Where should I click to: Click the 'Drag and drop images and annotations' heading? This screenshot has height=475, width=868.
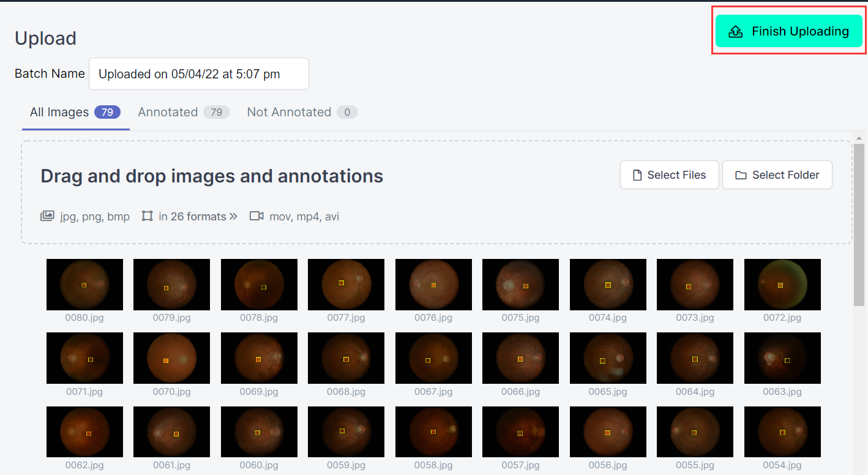coord(212,176)
